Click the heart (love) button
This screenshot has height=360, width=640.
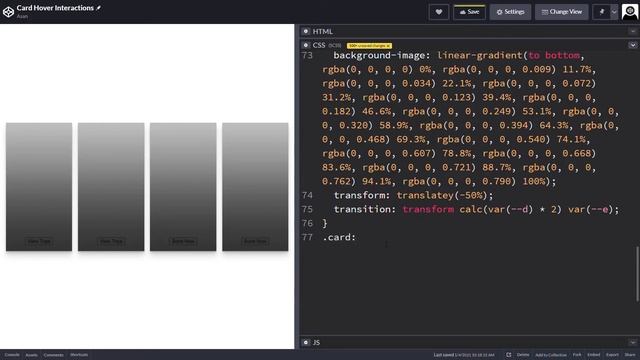point(439,12)
